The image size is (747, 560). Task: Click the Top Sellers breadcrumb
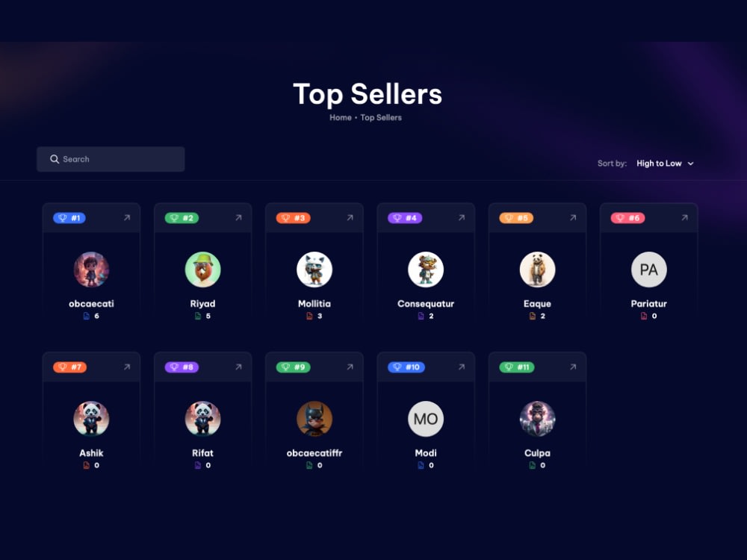(381, 118)
